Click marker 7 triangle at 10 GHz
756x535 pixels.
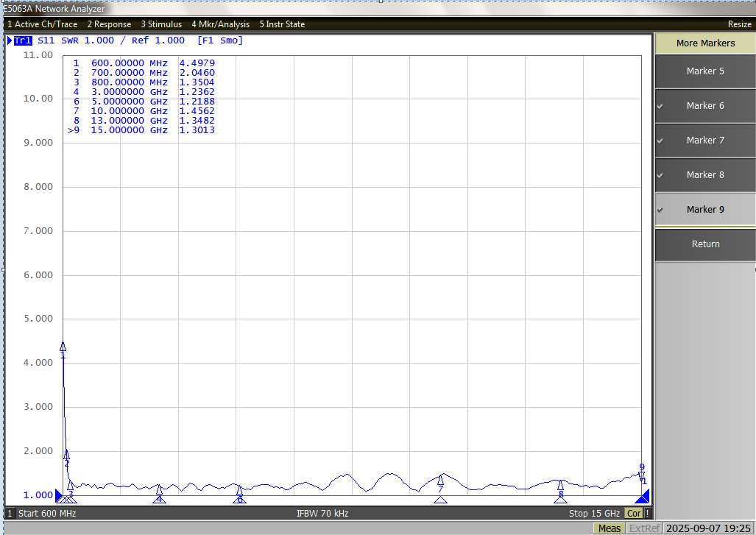click(x=440, y=480)
